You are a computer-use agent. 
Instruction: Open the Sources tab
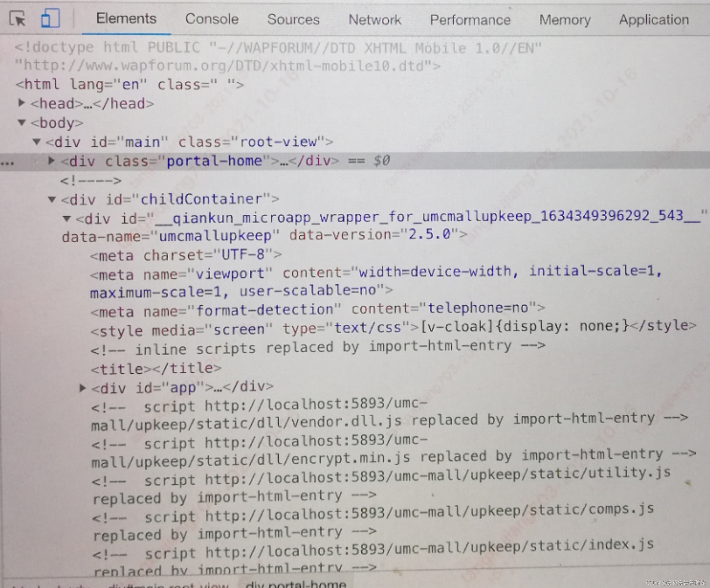293,19
